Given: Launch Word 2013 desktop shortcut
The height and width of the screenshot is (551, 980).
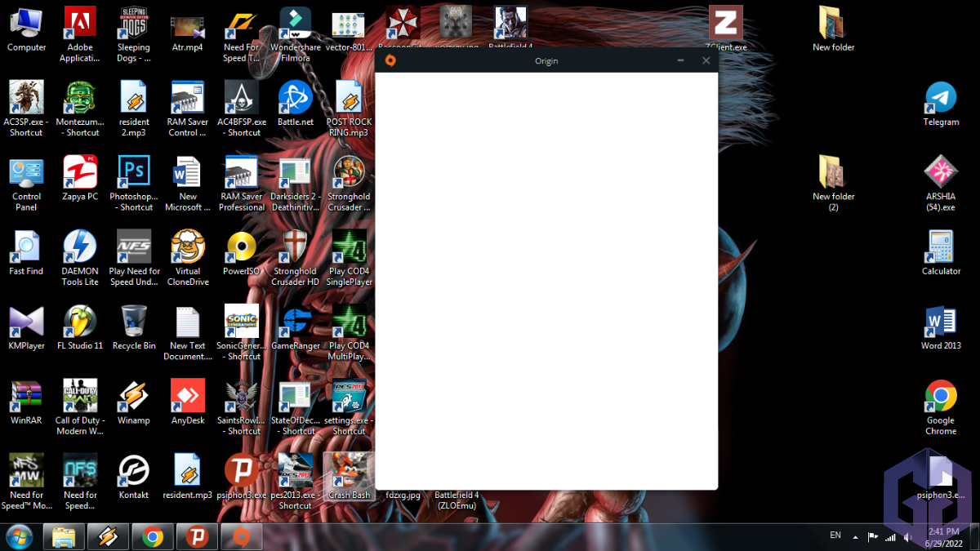Looking at the screenshot, I should click(x=941, y=327).
